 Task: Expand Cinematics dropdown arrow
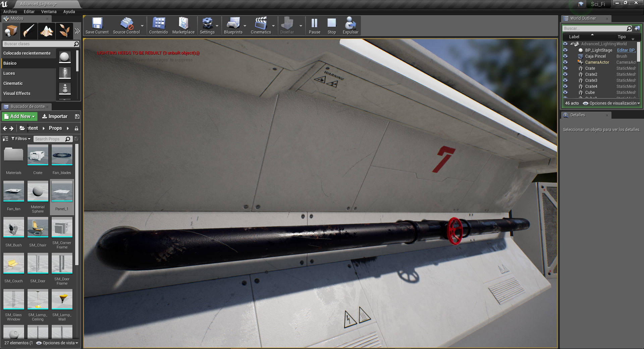point(273,26)
